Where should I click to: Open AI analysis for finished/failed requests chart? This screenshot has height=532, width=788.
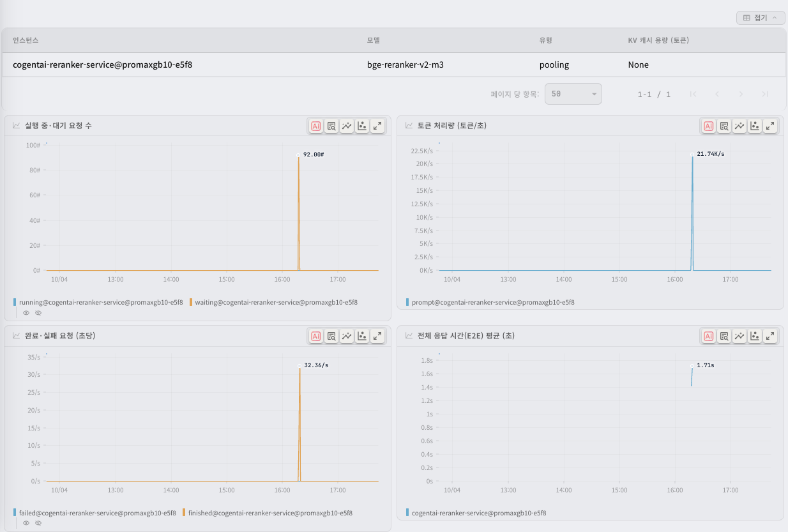click(315, 336)
